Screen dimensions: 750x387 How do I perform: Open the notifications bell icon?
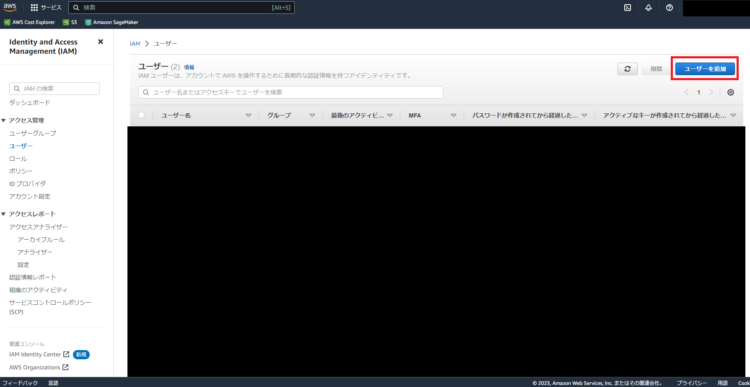click(x=649, y=8)
